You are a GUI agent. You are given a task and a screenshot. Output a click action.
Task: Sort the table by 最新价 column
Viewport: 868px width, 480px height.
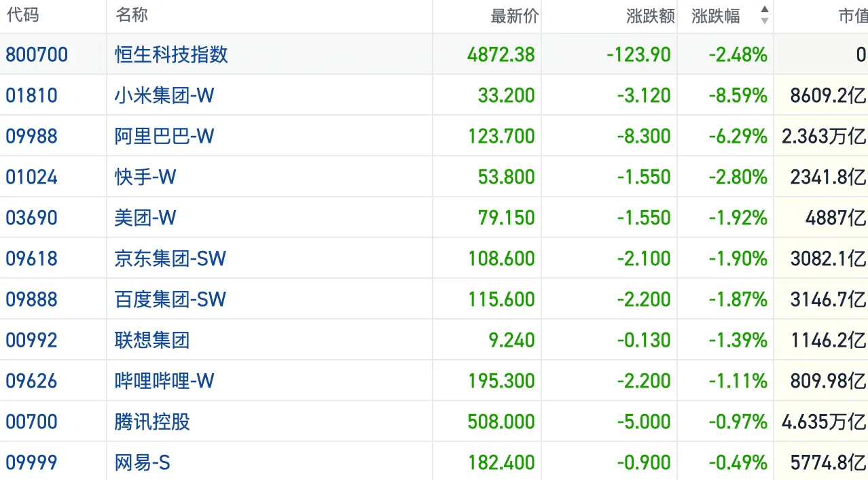pyautogui.click(x=514, y=16)
